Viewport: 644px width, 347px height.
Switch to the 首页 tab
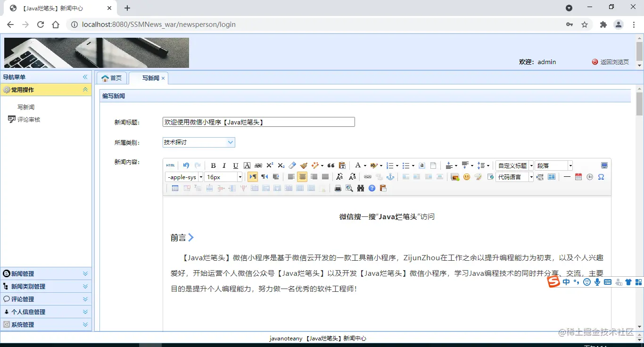(x=112, y=78)
